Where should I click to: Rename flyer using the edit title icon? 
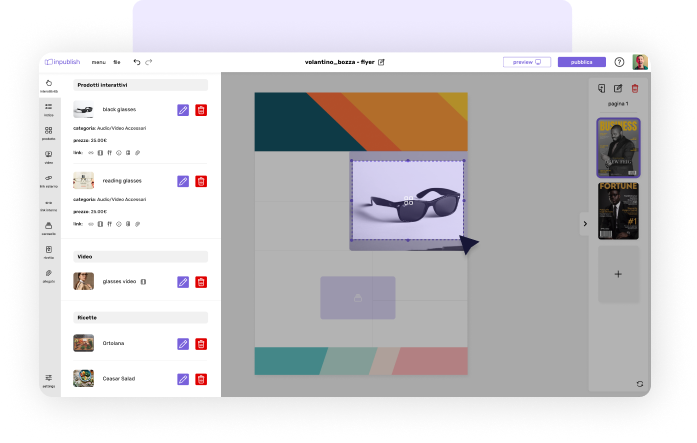click(381, 62)
